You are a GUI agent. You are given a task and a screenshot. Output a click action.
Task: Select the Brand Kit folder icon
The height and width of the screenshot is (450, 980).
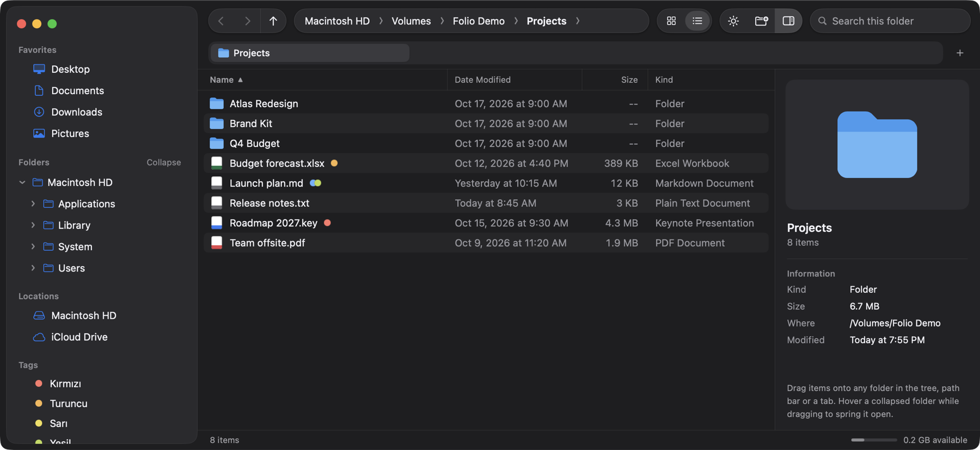coord(217,124)
